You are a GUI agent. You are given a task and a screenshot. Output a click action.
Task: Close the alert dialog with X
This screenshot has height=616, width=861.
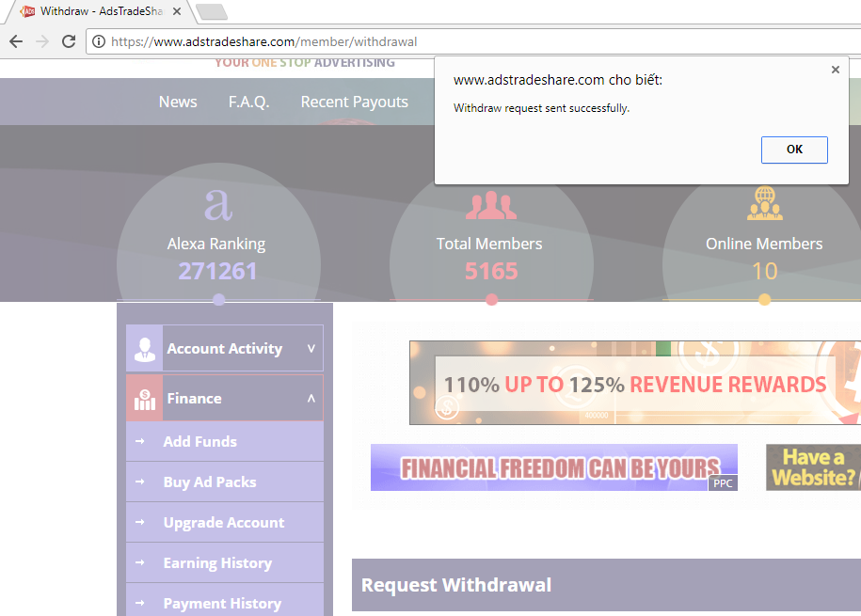point(836,70)
